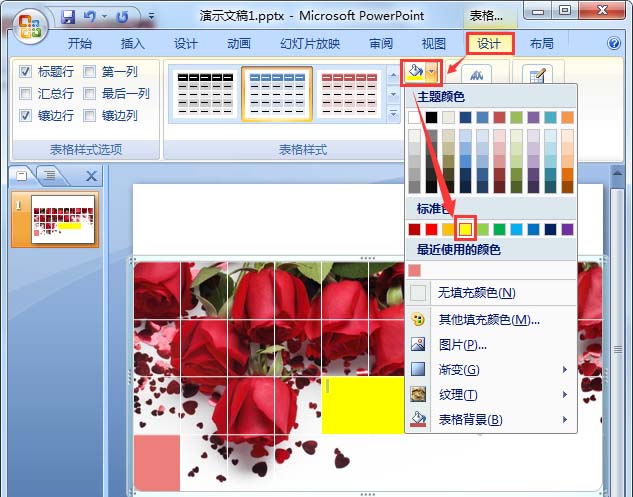
Task: Click the yellow filled table cell
Action: (363, 405)
